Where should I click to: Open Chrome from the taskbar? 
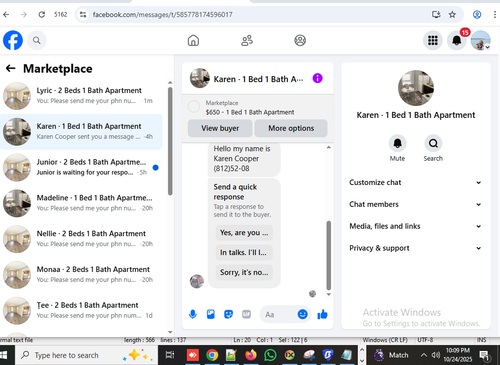pyautogui.click(x=212, y=355)
